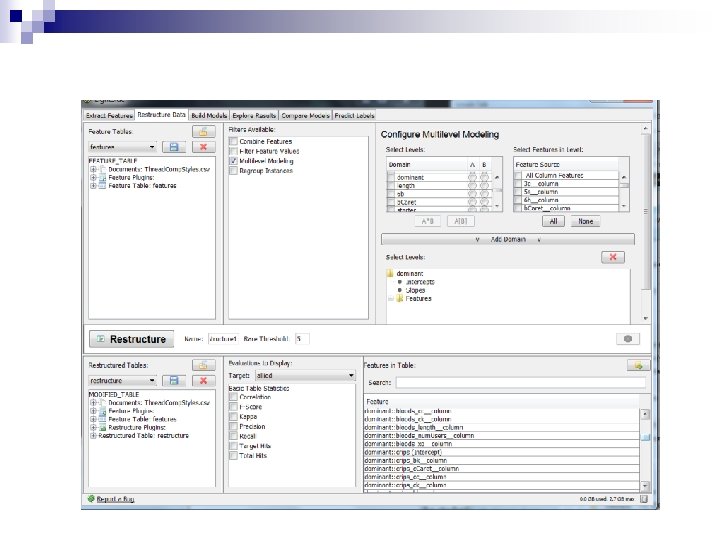Click the All features button
720x540 pixels.
(553, 221)
